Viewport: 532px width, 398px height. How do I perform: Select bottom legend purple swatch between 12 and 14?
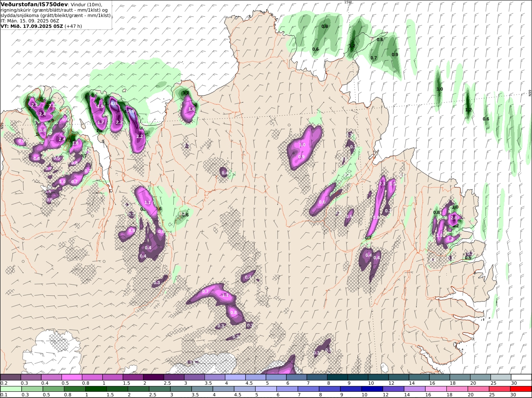[394, 389]
